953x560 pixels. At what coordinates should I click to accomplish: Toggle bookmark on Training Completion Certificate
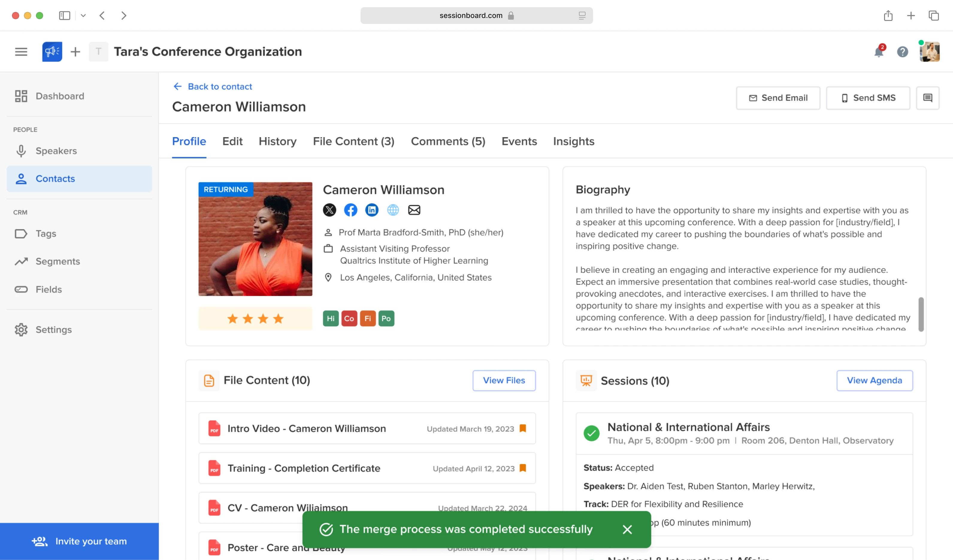pos(523,468)
